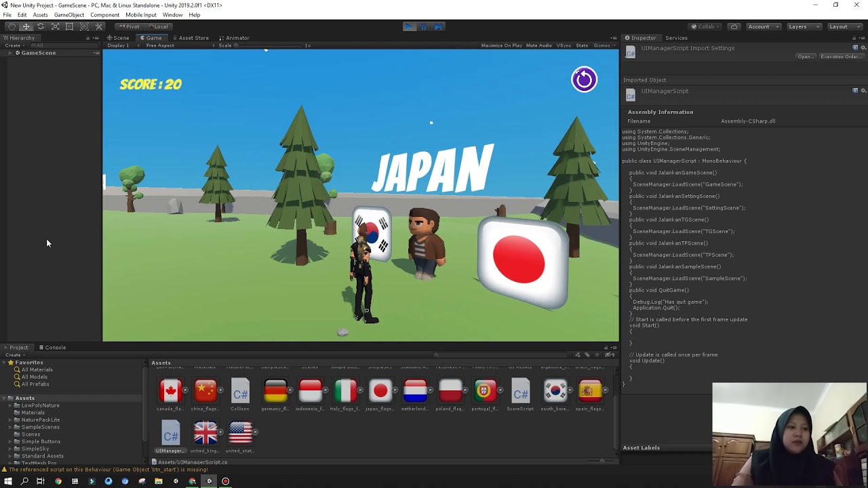Viewport: 868px width, 488px height.
Task: Click the purple restart button in game
Action: tap(584, 79)
